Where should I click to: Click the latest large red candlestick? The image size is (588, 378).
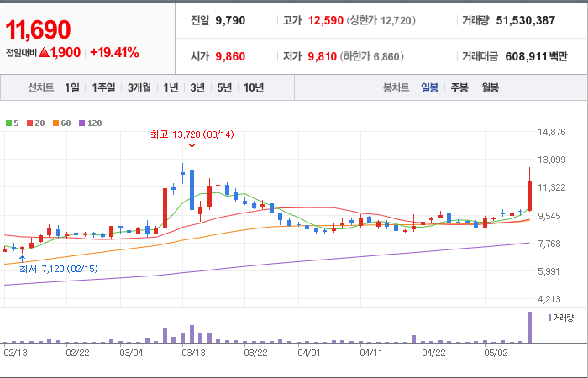(529, 196)
